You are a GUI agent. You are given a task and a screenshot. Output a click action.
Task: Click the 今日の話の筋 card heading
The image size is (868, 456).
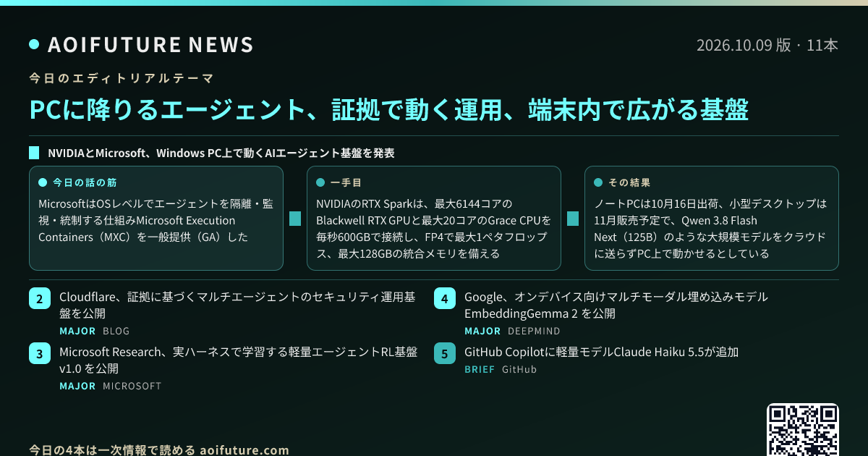tap(85, 182)
